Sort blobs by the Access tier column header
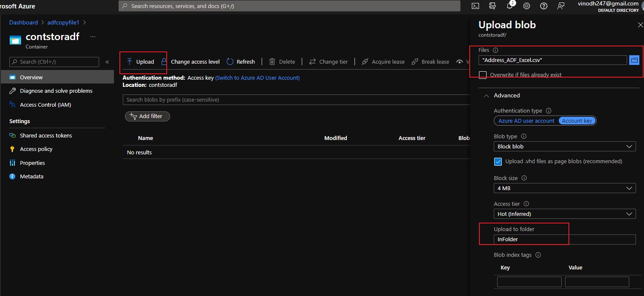This screenshot has width=644, height=296. 412,138
